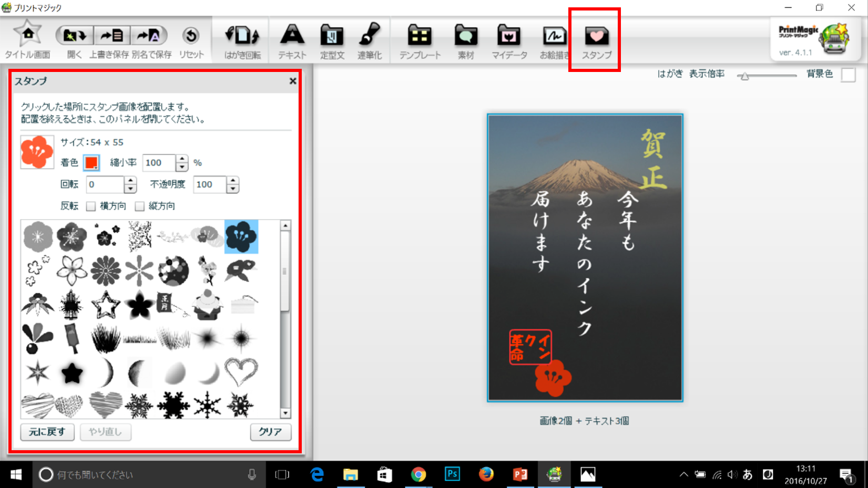Close the スタンプ panel

[293, 81]
